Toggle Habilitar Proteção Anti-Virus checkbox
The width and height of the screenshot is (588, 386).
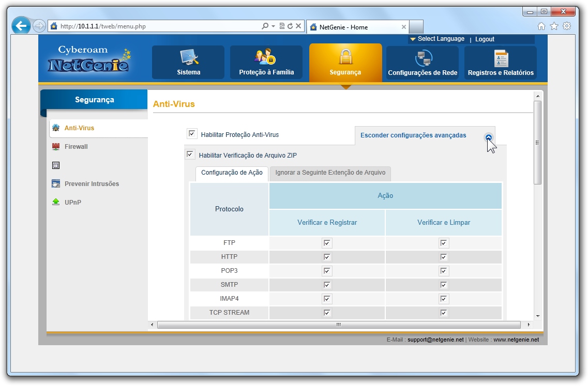(192, 134)
